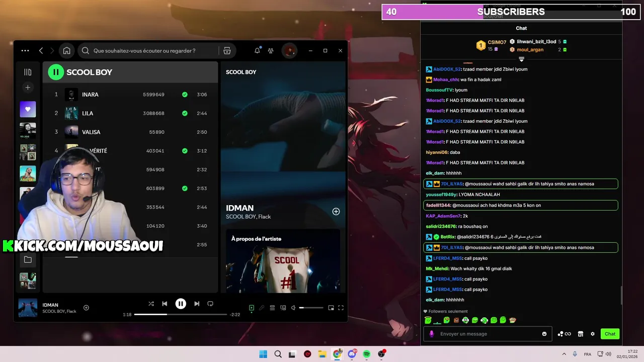This screenshot has height=362, width=644.
Task: Open Spotify Home
Action: [66, 51]
